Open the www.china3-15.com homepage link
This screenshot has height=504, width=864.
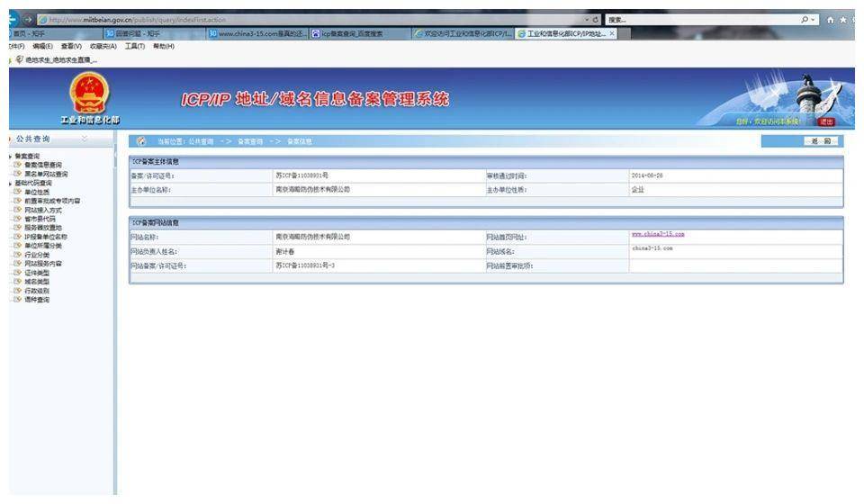tap(658, 235)
